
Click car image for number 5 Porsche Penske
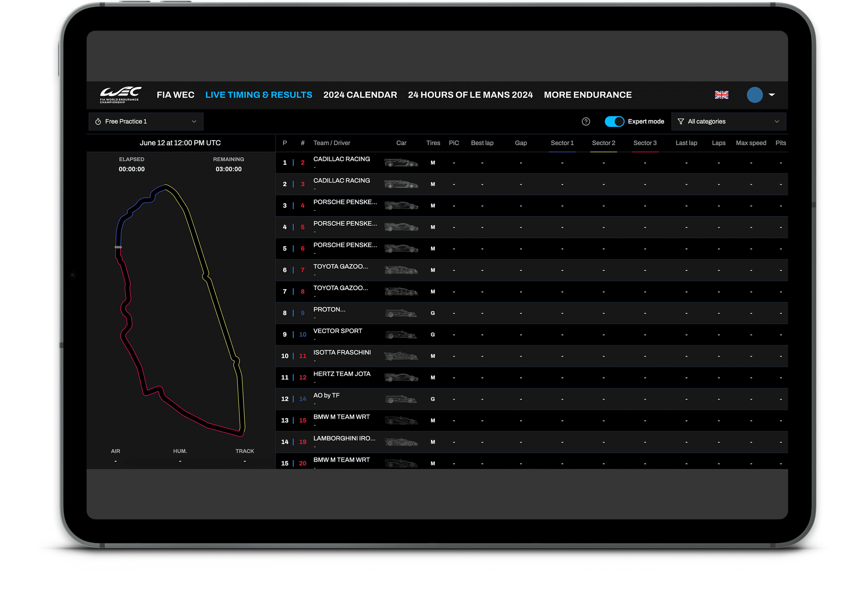(401, 227)
